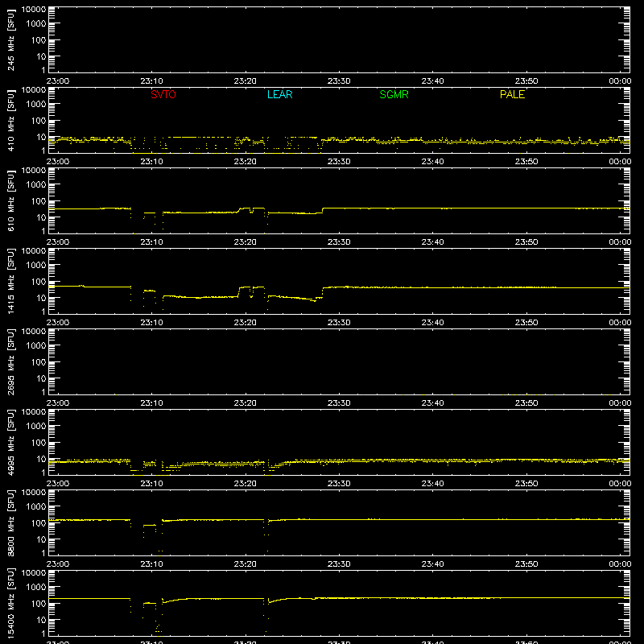Screen dimensions: 644x644
Task: Click 00:00 time label below 245 MHz plot
Action: pyautogui.click(x=620, y=81)
